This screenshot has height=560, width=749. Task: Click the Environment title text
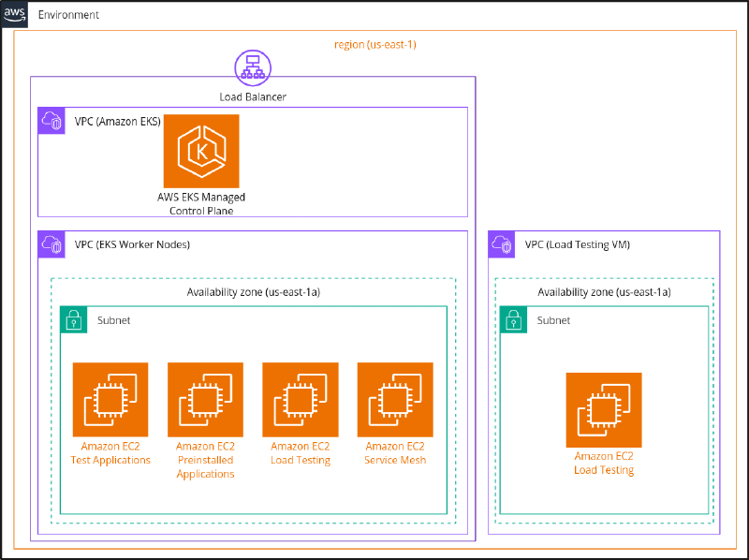(x=70, y=14)
